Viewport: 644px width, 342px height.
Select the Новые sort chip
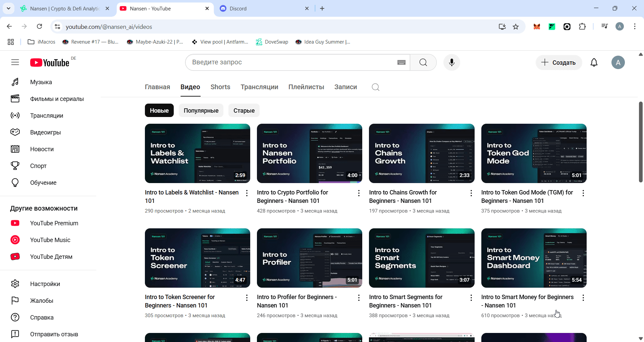[x=159, y=111]
